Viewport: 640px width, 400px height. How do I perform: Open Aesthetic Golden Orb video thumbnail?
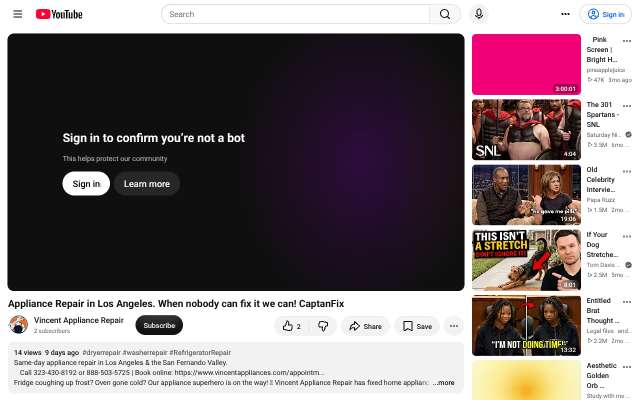(526, 380)
